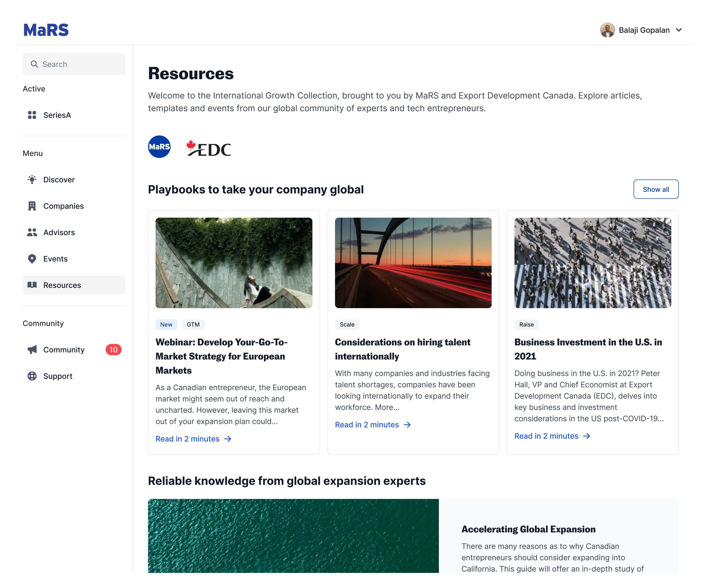Click the MaRS logo in header
This screenshot has width=709, height=588.
pos(46,30)
